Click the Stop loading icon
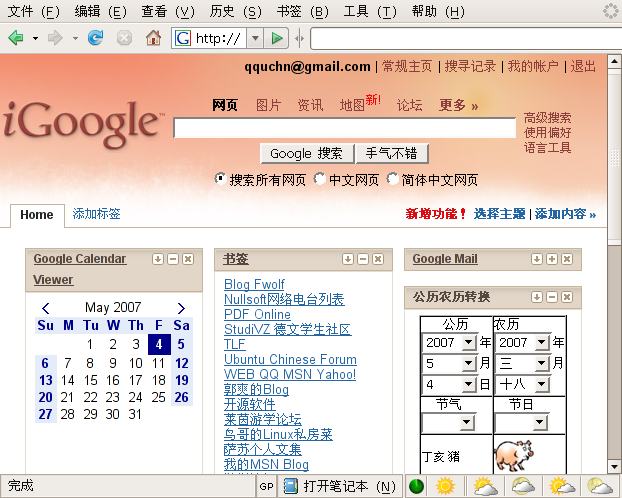622x498 pixels. 124,38
